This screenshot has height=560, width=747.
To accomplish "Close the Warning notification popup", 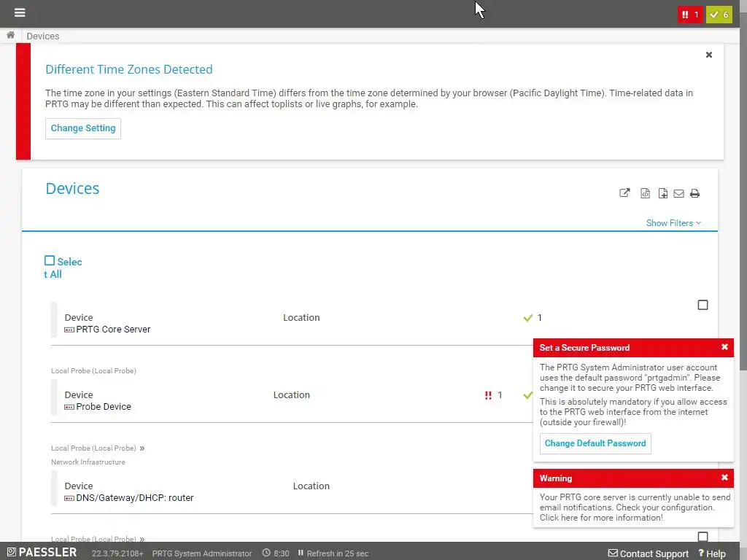I will coord(724,478).
